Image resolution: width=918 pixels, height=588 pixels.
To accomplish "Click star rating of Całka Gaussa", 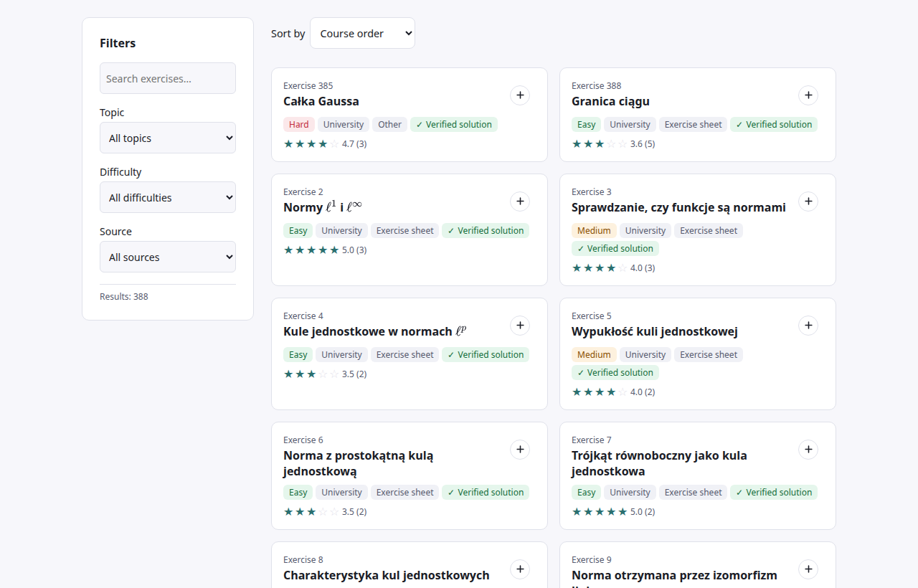I will [x=311, y=144].
